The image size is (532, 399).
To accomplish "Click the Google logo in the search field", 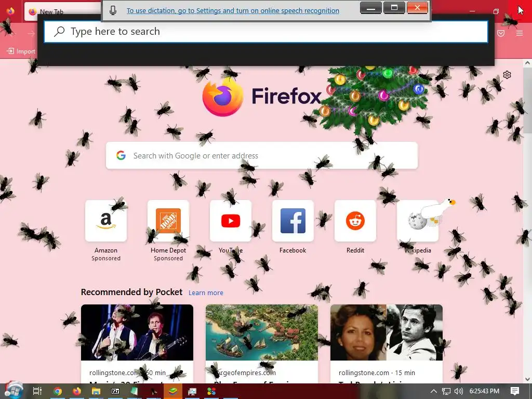I will (121, 155).
